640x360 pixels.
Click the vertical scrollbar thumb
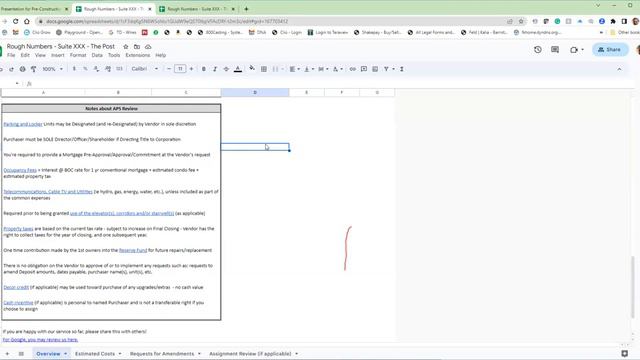pos(633,286)
